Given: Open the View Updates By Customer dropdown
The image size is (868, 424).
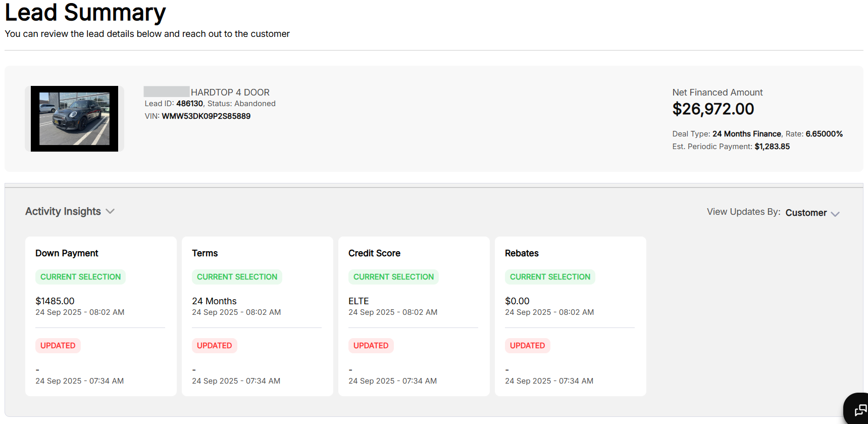Looking at the screenshot, I should pos(812,213).
